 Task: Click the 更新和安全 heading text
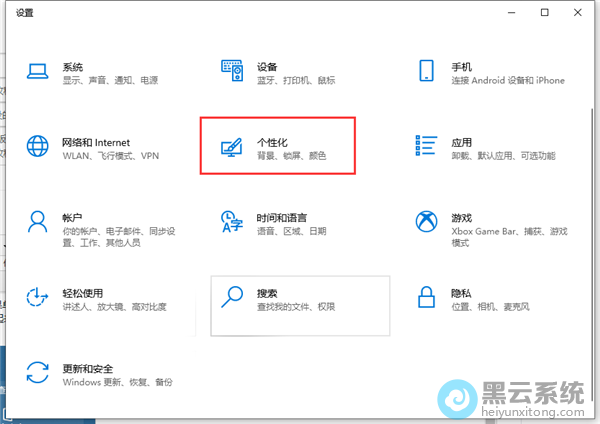88,367
